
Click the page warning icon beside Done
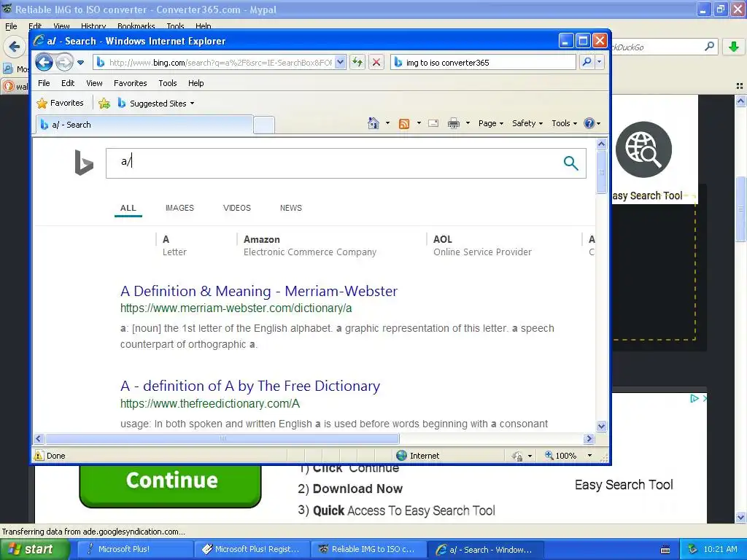coord(39,456)
